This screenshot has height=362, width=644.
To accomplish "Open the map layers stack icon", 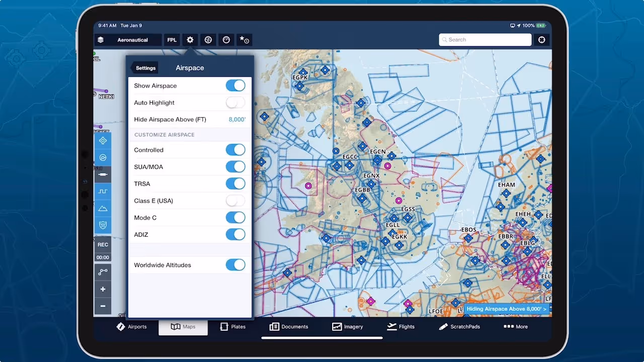I will [101, 40].
